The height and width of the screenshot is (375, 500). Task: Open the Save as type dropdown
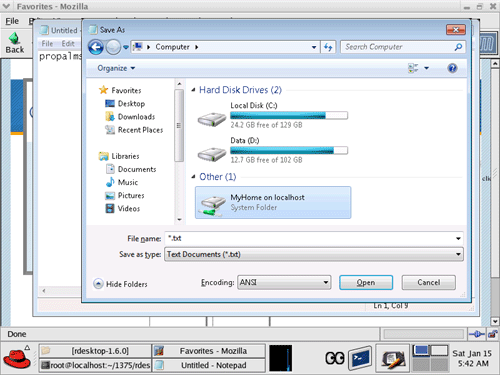click(x=314, y=254)
